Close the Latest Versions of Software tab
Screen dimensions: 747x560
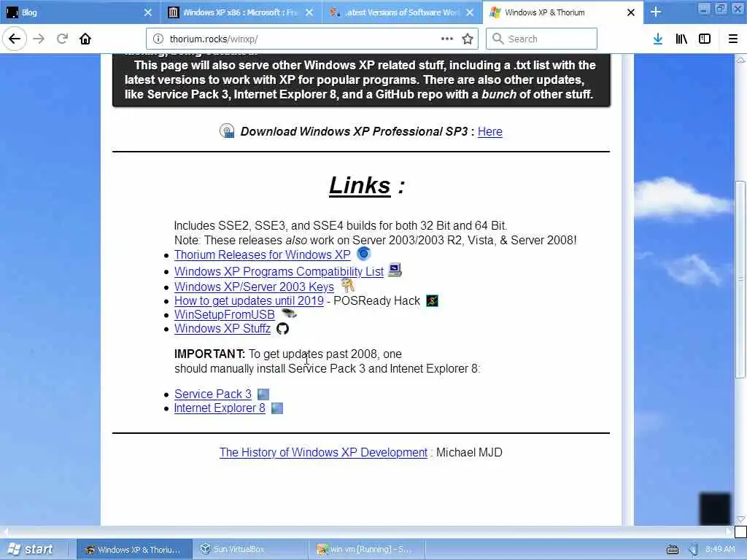pos(470,12)
